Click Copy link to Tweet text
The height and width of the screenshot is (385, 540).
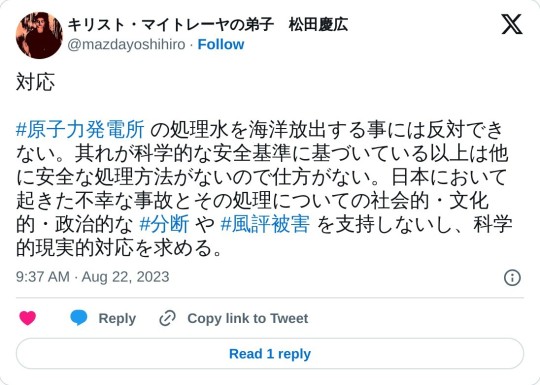[x=248, y=318]
